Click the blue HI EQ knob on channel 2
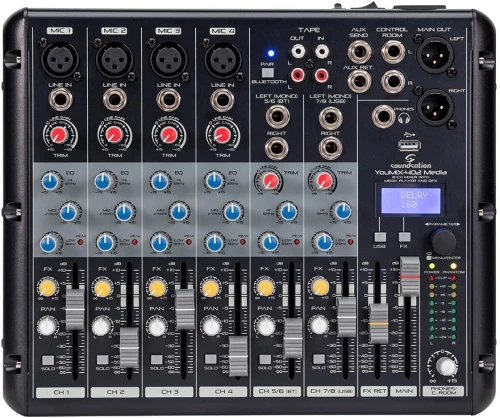This screenshot has height=418, width=500. coord(104,181)
